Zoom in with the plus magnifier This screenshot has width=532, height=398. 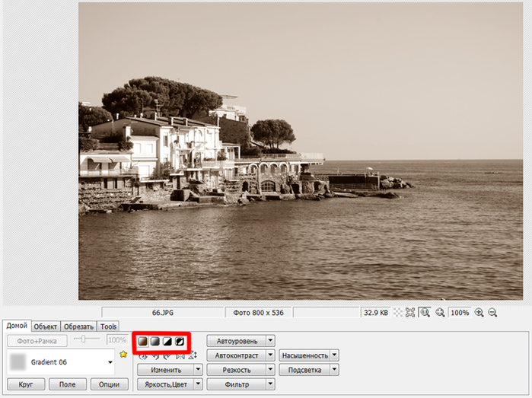(x=479, y=313)
